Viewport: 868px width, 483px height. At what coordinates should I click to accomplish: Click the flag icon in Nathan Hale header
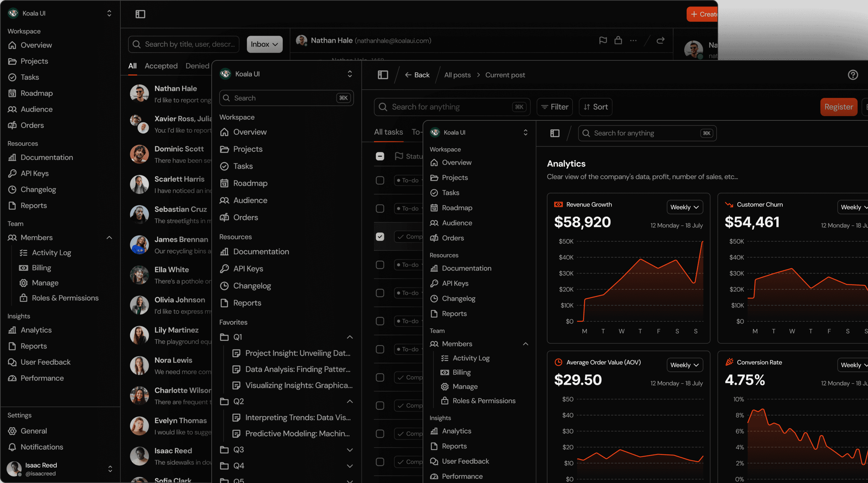[603, 40]
